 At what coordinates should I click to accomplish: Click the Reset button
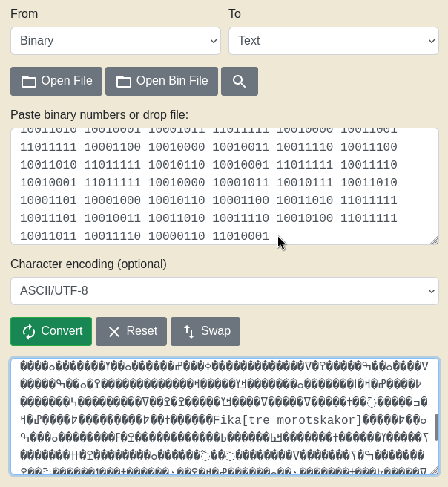[x=131, y=331]
